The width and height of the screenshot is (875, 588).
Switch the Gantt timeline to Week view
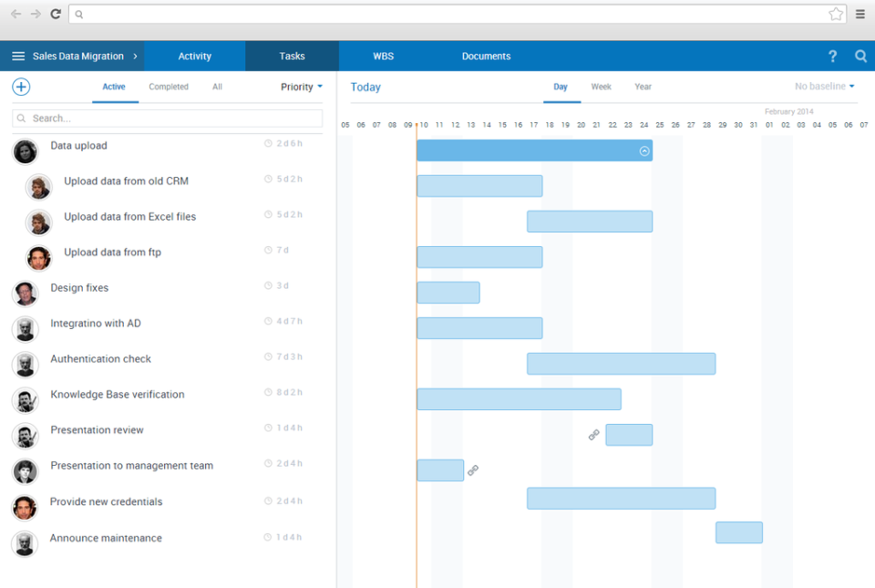601,87
